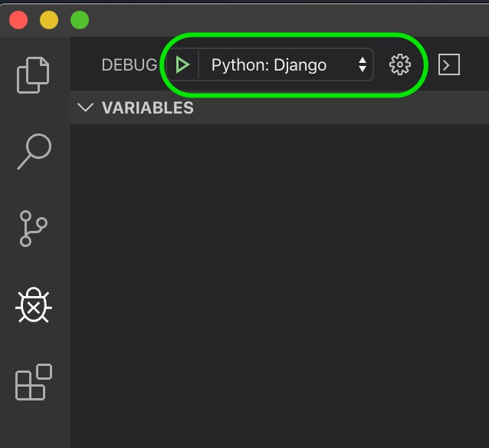
Task: Open the Source Control branch icon
Action: (34, 229)
